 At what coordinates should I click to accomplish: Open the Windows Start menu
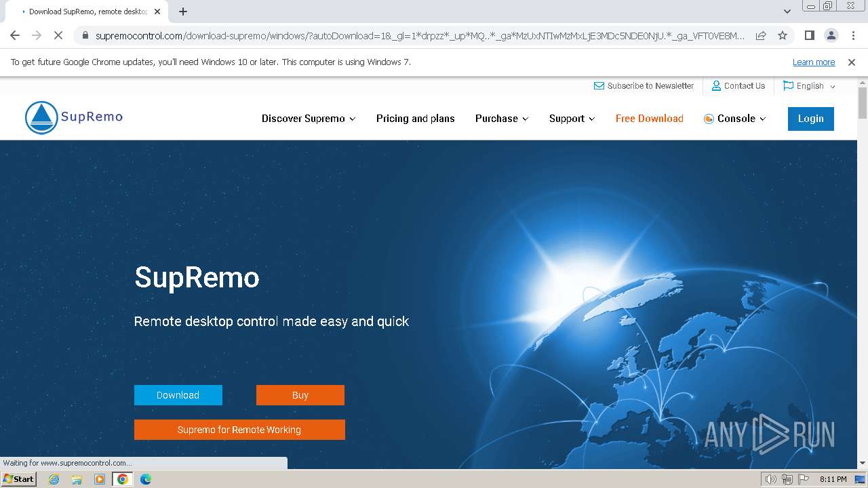pyautogui.click(x=18, y=479)
